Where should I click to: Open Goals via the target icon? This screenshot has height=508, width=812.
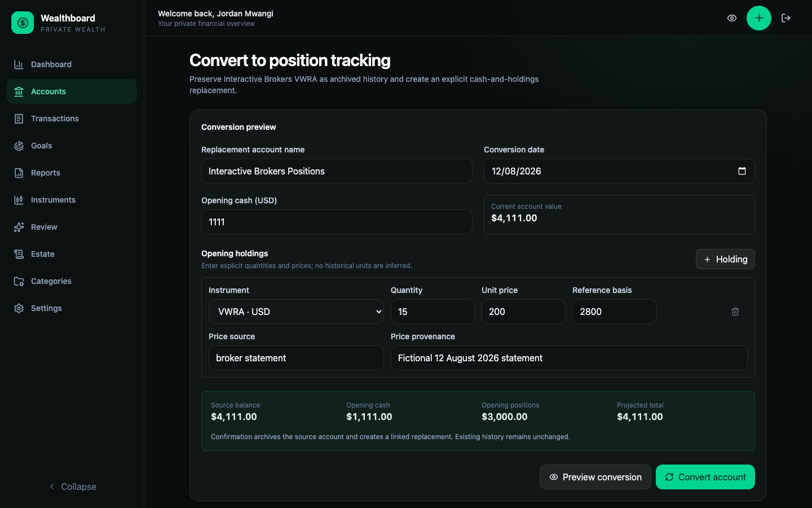pos(19,146)
